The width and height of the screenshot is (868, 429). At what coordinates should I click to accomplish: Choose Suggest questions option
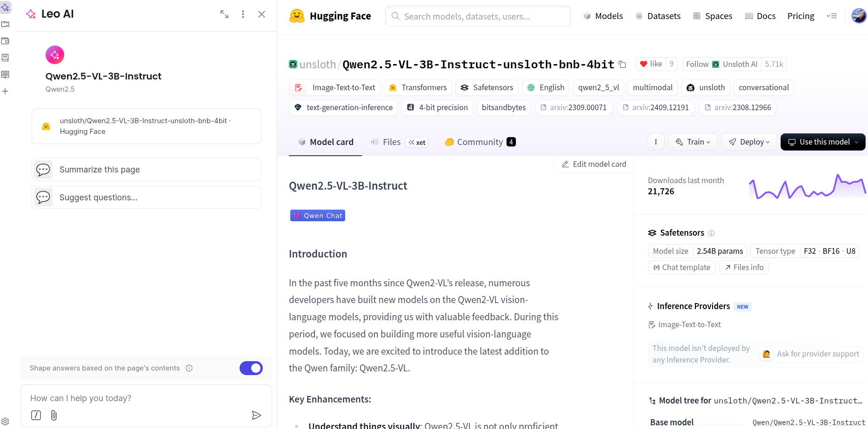[147, 198]
